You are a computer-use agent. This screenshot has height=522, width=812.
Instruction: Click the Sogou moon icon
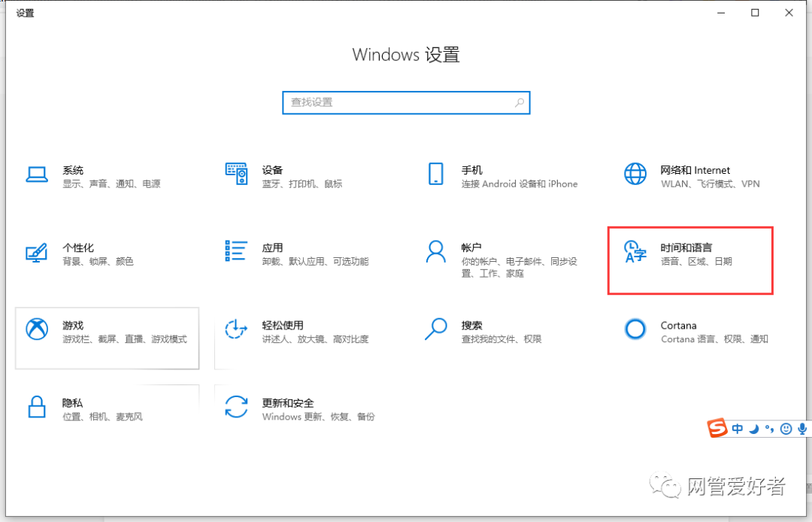pos(754,429)
